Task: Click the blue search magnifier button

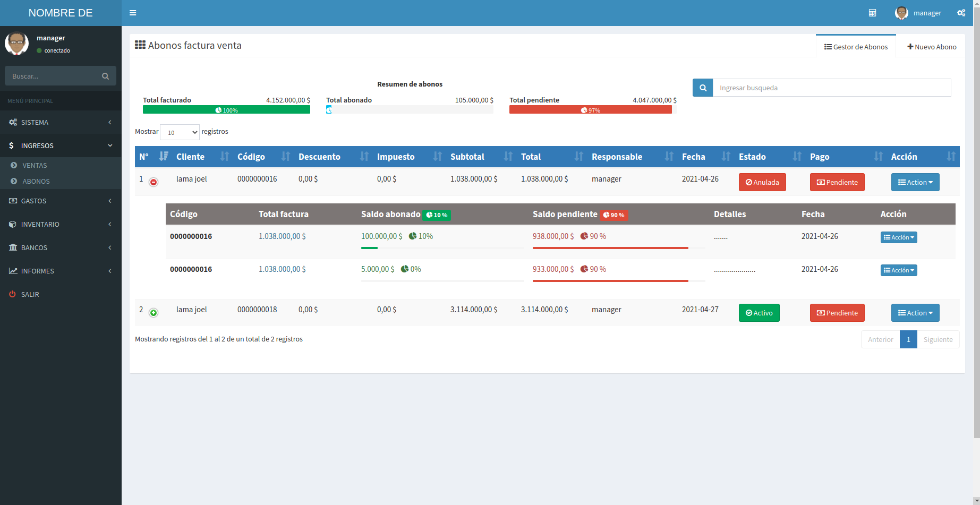Action: coord(703,88)
